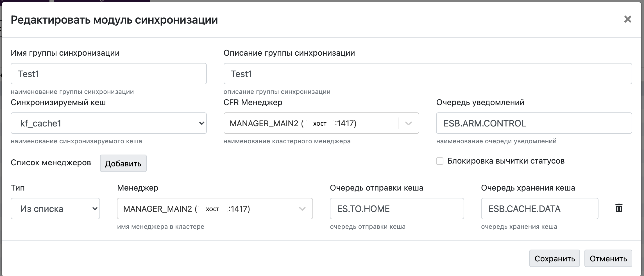This screenshot has width=644, height=276.
Task: Open the Синхронизируемый кеш dropdown
Action: pos(108,123)
